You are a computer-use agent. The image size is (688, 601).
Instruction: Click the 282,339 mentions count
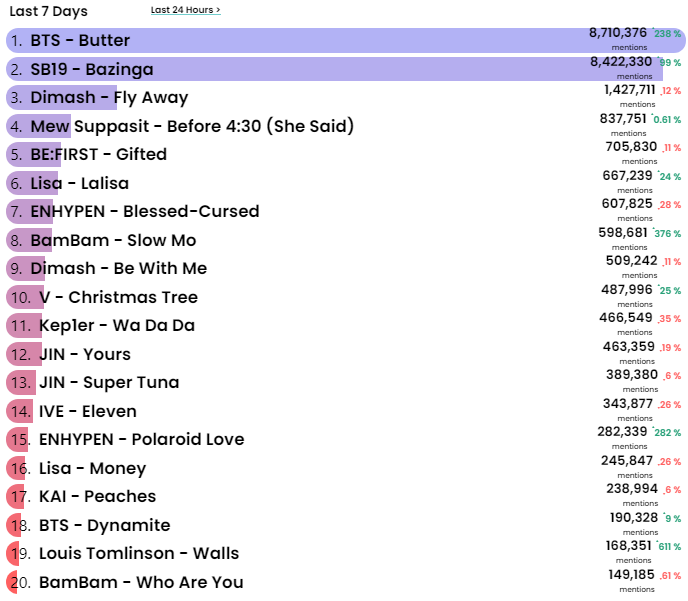coord(622,432)
